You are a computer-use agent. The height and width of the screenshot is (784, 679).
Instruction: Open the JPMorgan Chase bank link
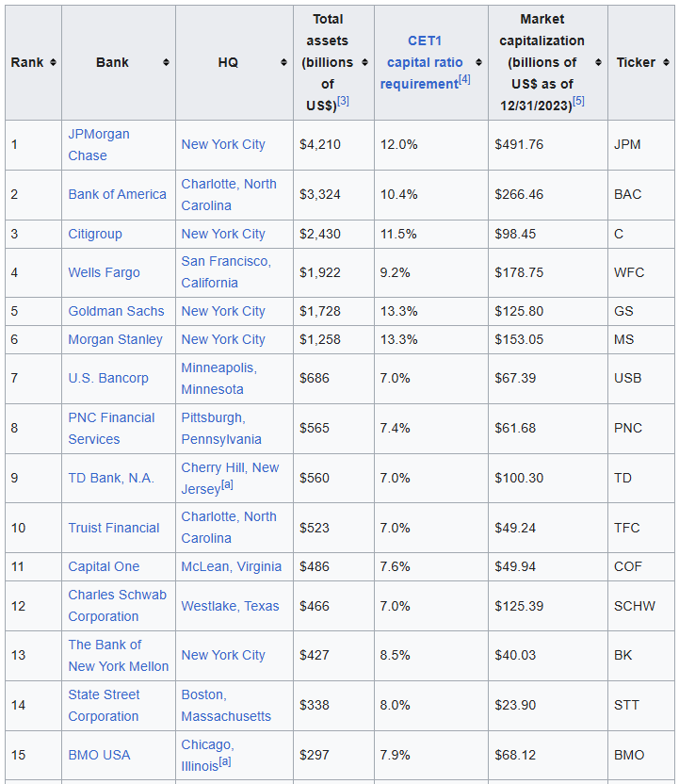point(99,145)
